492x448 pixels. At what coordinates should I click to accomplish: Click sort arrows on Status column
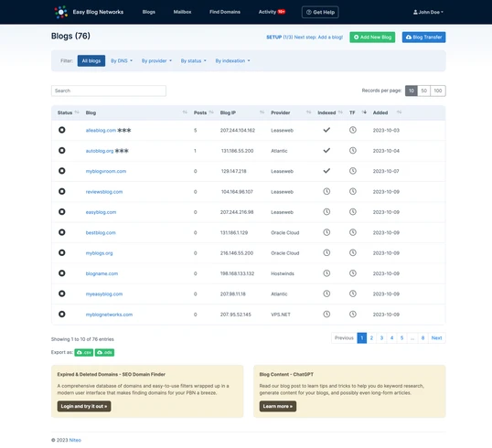pos(77,112)
